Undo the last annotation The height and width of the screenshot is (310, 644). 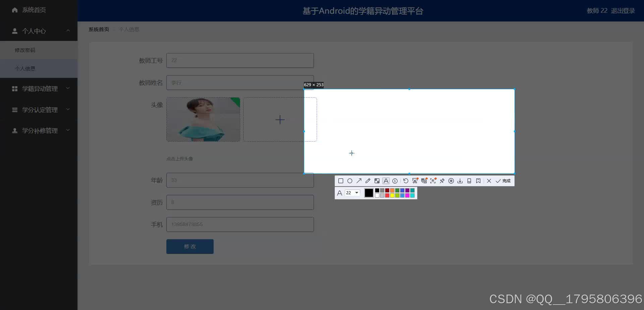406,181
